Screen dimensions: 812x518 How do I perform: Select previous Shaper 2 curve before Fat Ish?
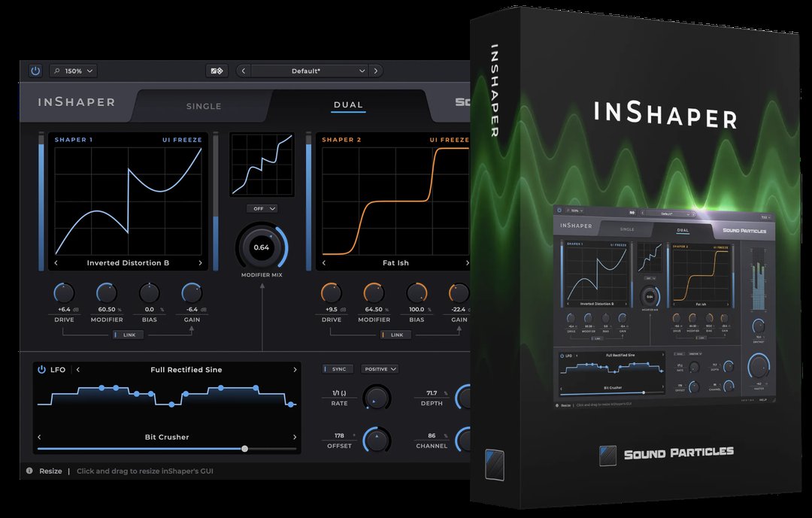tap(326, 263)
